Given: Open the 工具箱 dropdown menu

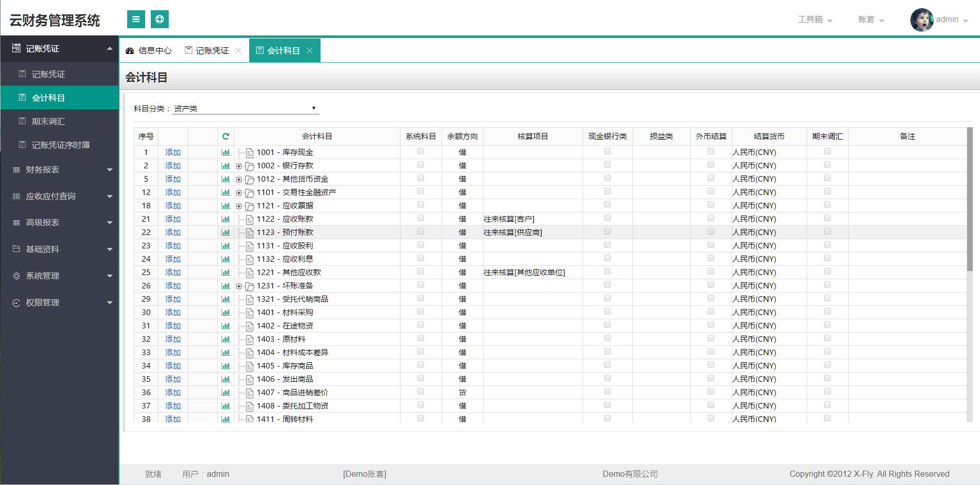Looking at the screenshot, I should tap(815, 20).
